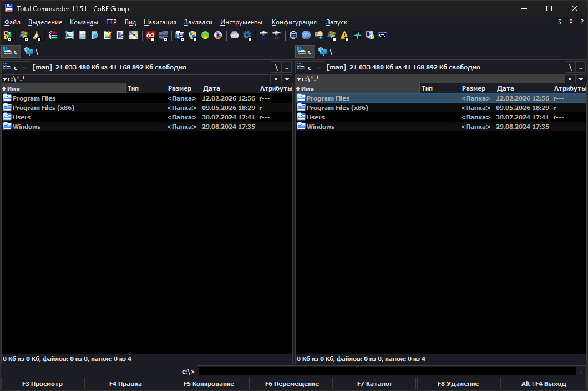This screenshot has height=391, width=588.
Task: Click the command line input field
Action: pyautogui.click(x=387, y=372)
